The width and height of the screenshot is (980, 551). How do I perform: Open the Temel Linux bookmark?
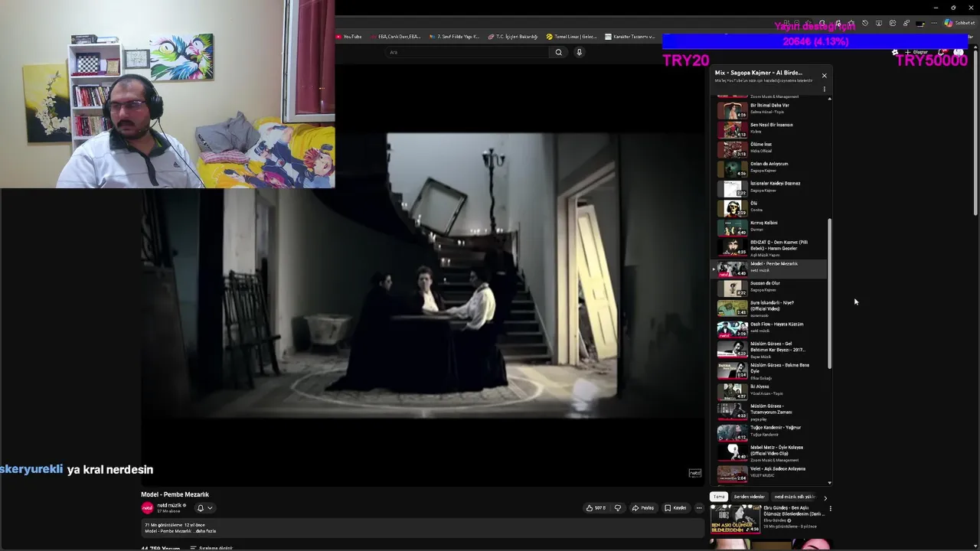tap(571, 37)
